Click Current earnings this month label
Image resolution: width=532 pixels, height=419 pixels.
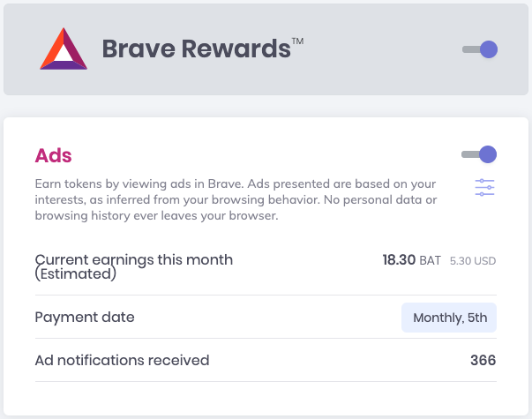[x=134, y=260]
